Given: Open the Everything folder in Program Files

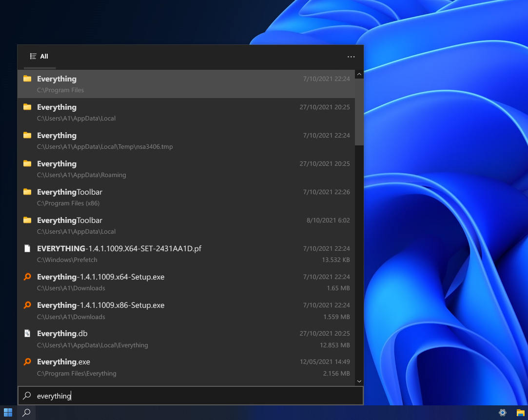Looking at the screenshot, I should coord(57,79).
